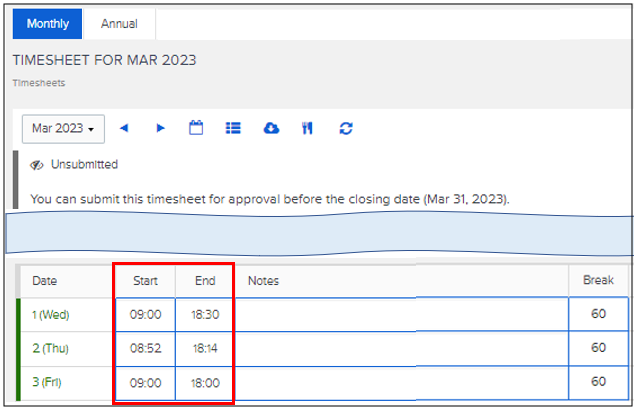This screenshot has width=634, height=408.
Task: Click the 08:52 Start time cell
Action: tap(146, 348)
